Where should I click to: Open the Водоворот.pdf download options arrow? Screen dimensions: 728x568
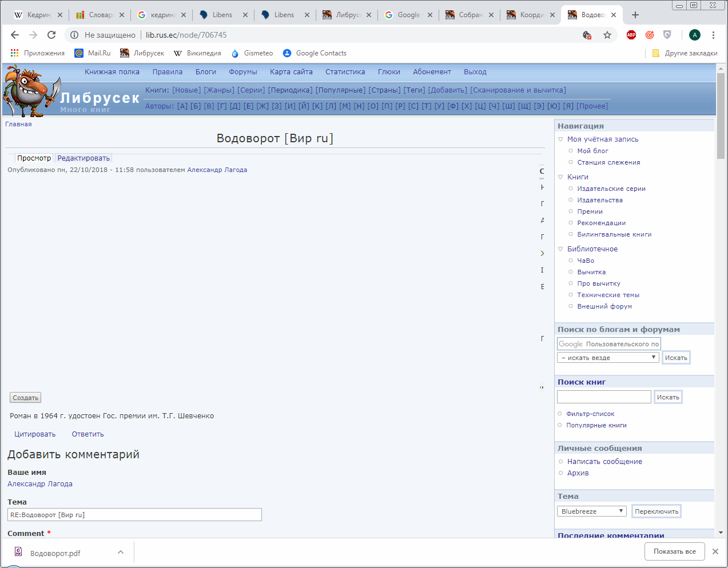pyautogui.click(x=121, y=553)
